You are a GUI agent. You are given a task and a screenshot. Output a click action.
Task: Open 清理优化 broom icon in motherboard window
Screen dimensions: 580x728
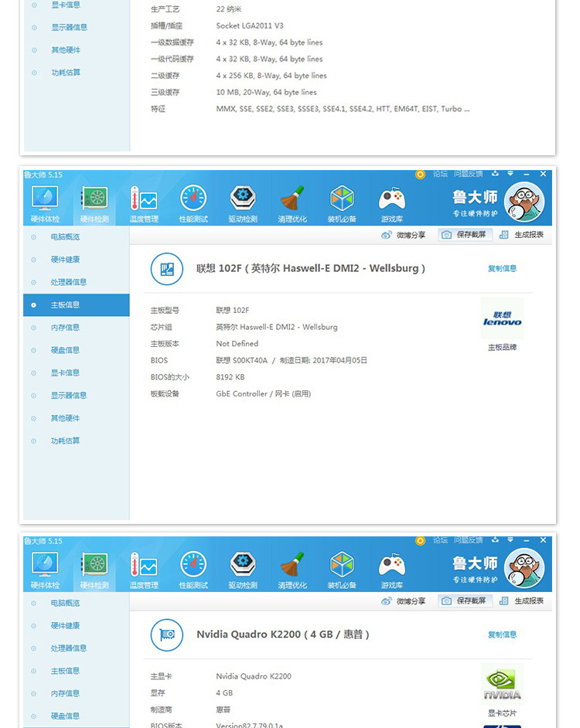pyautogui.click(x=292, y=204)
